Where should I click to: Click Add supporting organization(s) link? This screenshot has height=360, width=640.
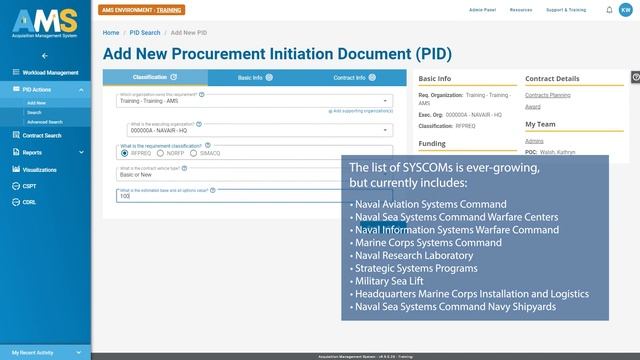361,111
